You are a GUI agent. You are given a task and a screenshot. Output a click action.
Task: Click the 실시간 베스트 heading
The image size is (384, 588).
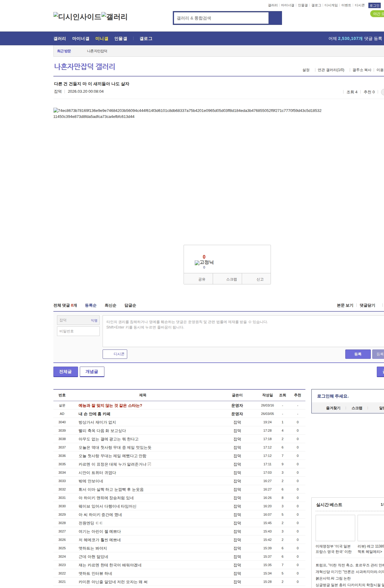coord(329,505)
